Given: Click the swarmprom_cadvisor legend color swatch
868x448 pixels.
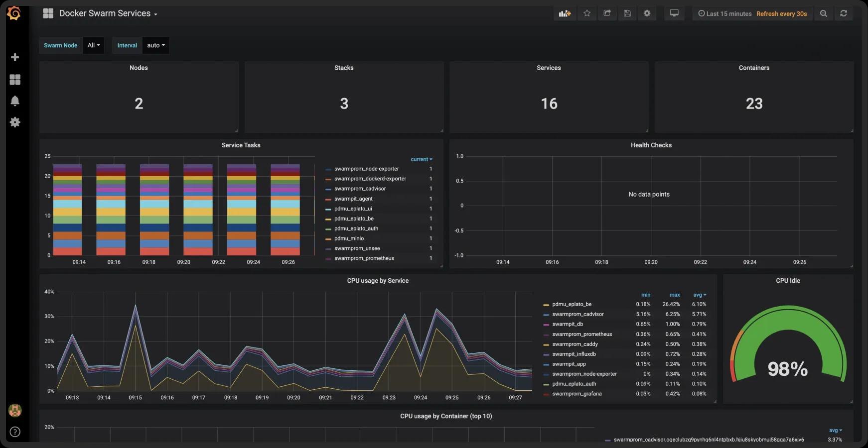Looking at the screenshot, I should click(546, 315).
